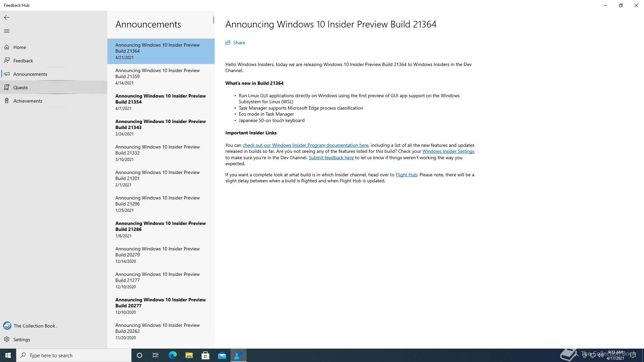Open the Quests section
This screenshot has height=362, width=644.
coord(20,87)
